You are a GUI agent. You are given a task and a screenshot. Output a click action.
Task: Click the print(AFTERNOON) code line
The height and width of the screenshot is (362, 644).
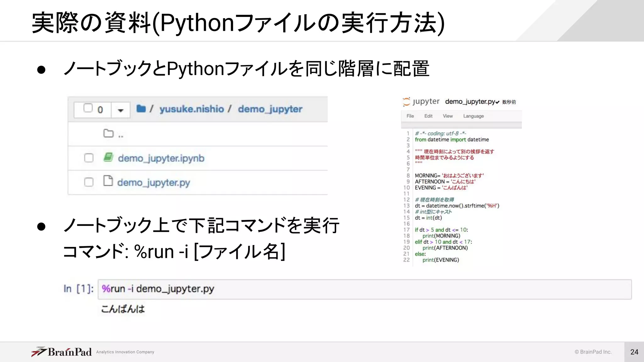(445, 248)
